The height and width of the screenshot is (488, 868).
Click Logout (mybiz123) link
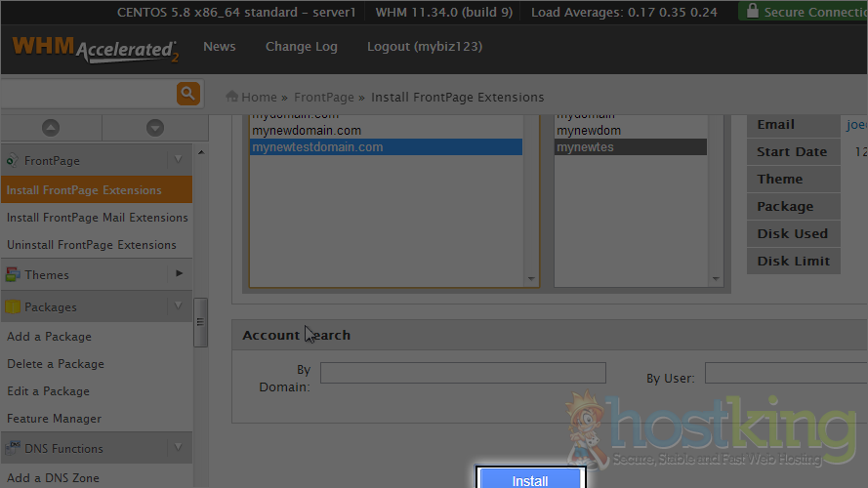point(424,47)
